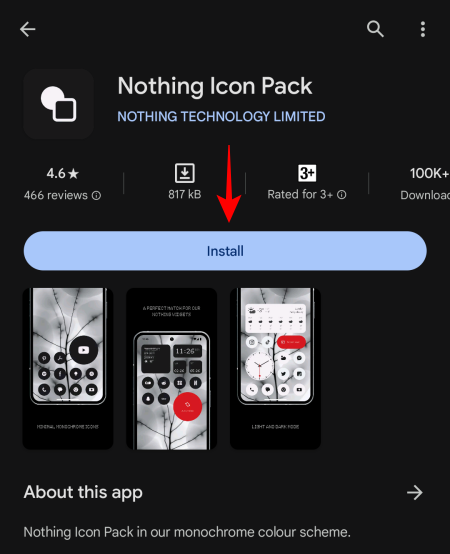Tap the monochrome colour scheme description text
Screen dimensions: 450x554
(187, 532)
